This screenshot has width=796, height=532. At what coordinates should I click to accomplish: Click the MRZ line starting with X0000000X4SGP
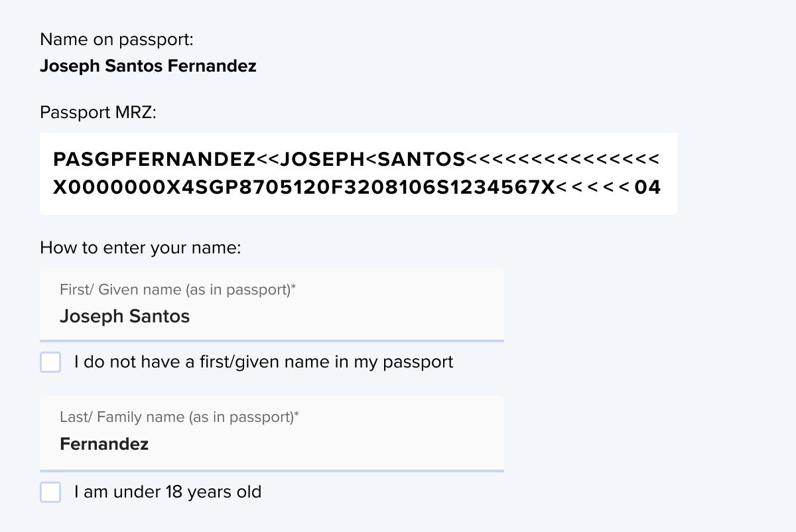coord(357,188)
